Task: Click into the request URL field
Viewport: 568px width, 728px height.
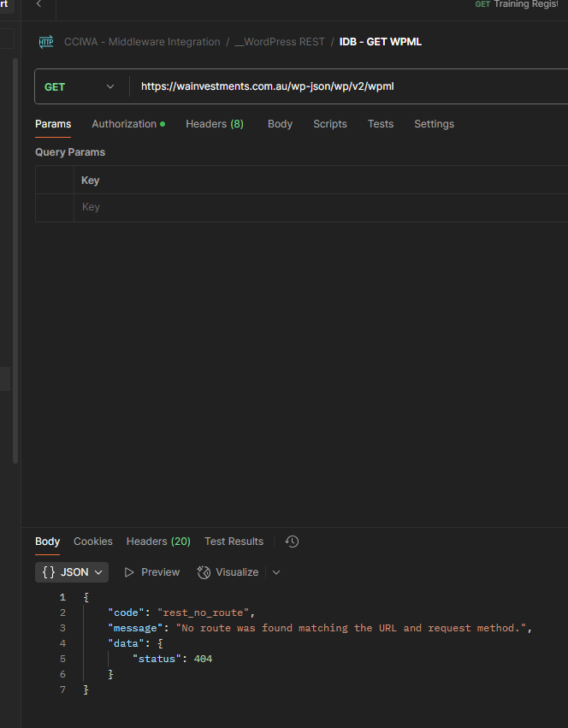Action: click(342, 86)
